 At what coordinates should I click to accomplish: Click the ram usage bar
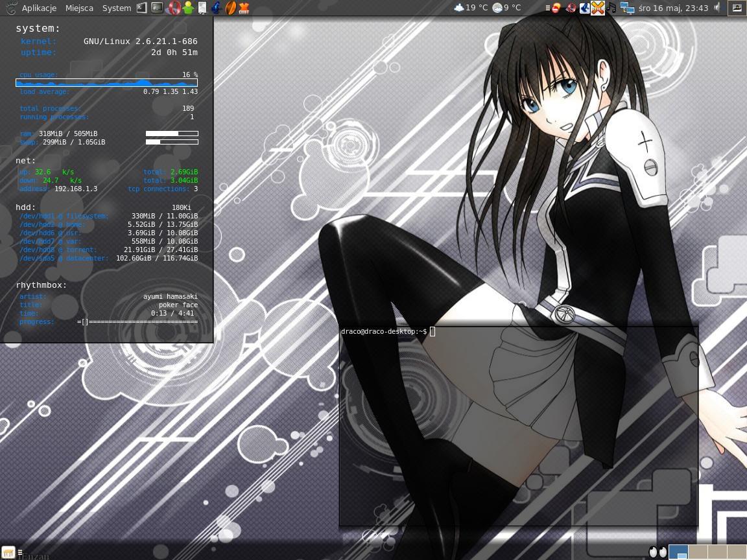[172, 134]
